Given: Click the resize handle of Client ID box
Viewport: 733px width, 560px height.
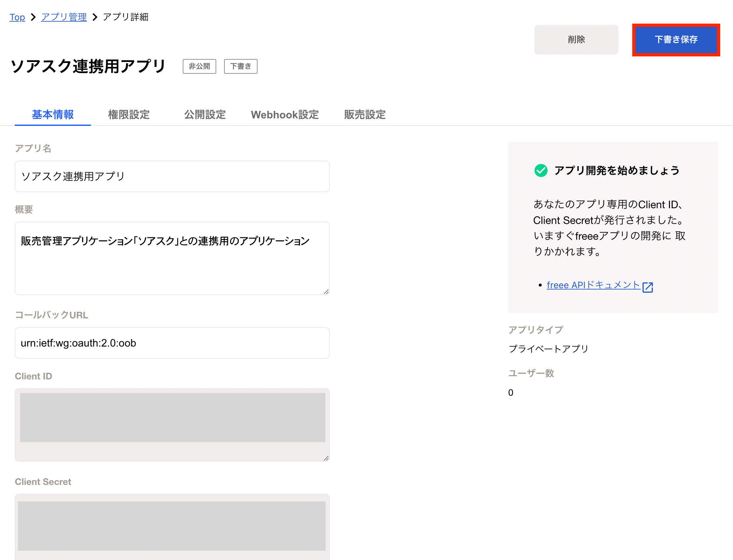Looking at the screenshot, I should (x=326, y=458).
